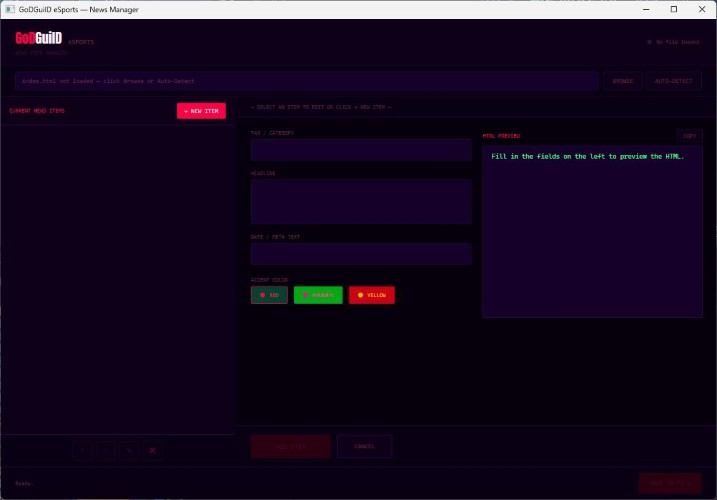The image size is (717, 500).
Task: Click the app icon in title bar
Action: tap(10, 9)
